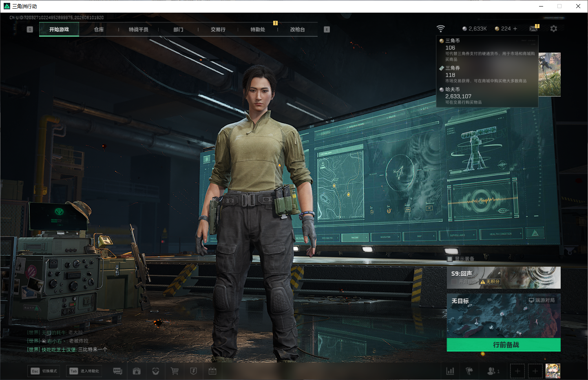The width and height of the screenshot is (588, 380).
Task: Switch to the 交易行 tab
Action: pyautogui.click(x=218, y=29)
